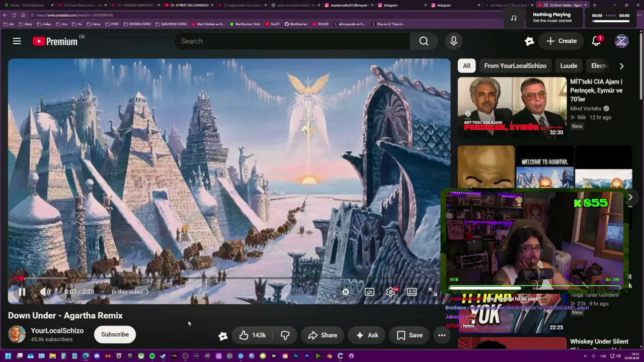Open the MertGunhan | Kick bookmark
The width and height of the screenshot is (644, 362).
pyautogui.click(x=245, y=24)
